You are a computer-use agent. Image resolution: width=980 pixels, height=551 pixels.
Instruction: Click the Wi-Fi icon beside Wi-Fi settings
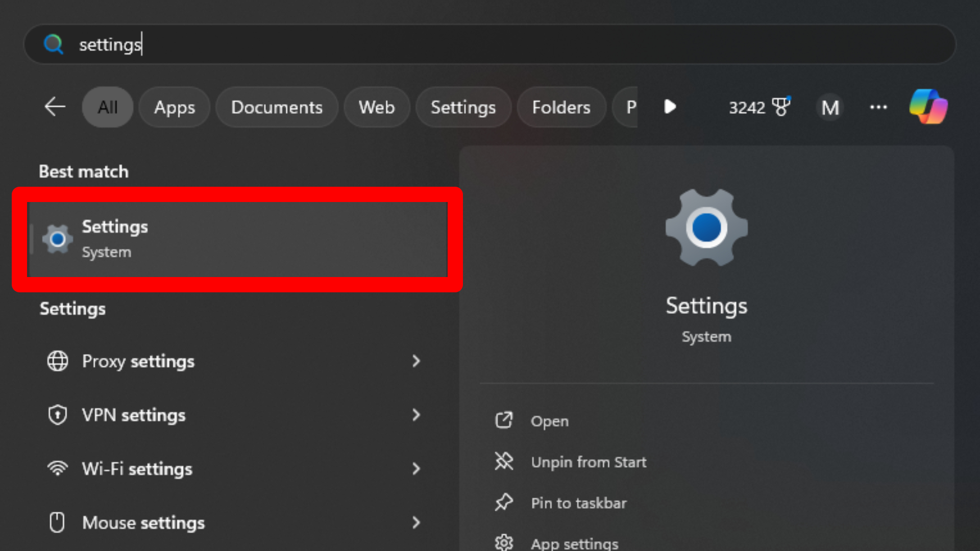click(58, 468)
